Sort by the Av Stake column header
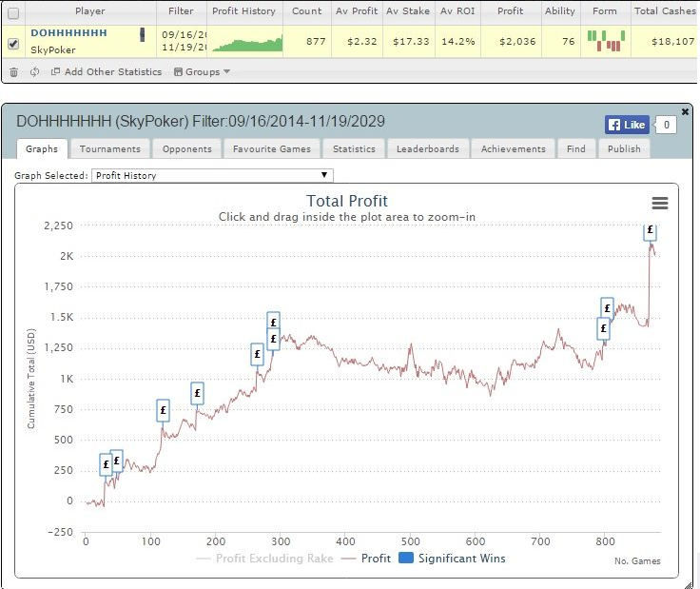The height and width of the screenshot is (589, 700). tap(408, 11)
